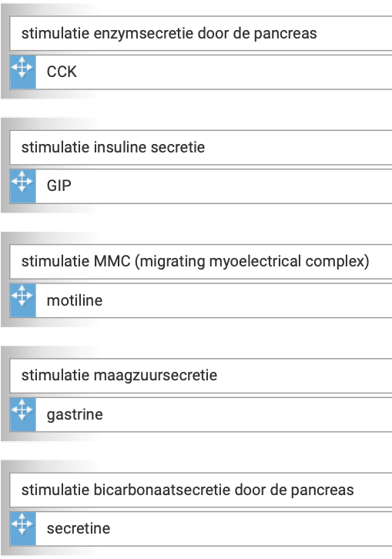Click the word 'maagzuursecretie' in the fourth label

(155, 376)
